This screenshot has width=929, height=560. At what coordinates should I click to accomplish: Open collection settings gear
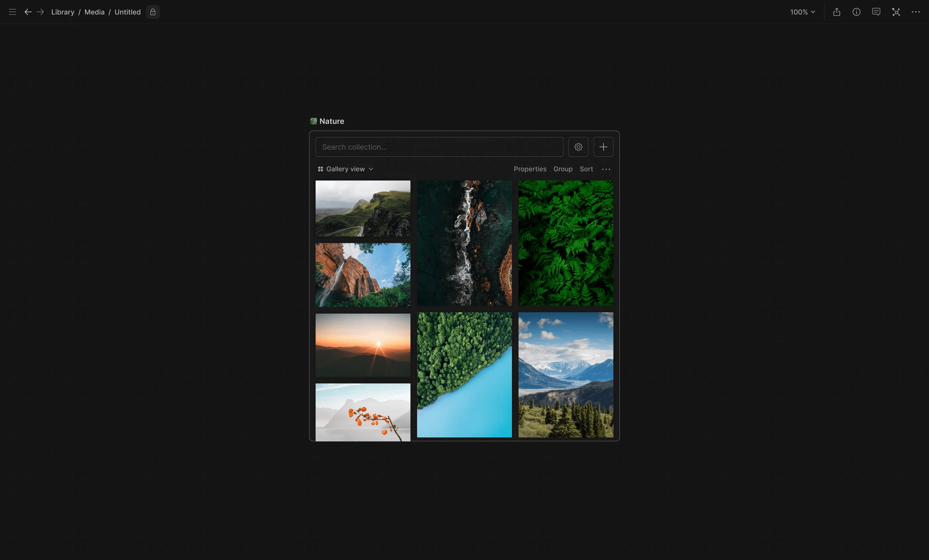pyautogui.click(x=578, y=147)
